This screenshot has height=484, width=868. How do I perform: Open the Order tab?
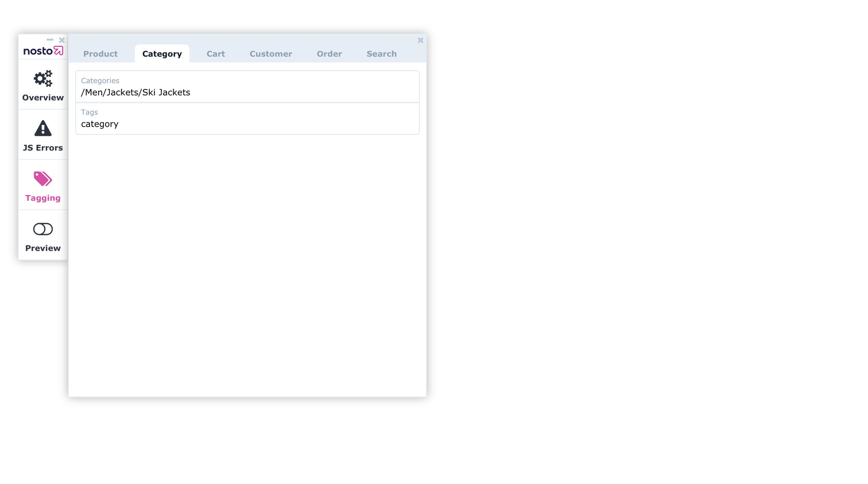point(329,54)
